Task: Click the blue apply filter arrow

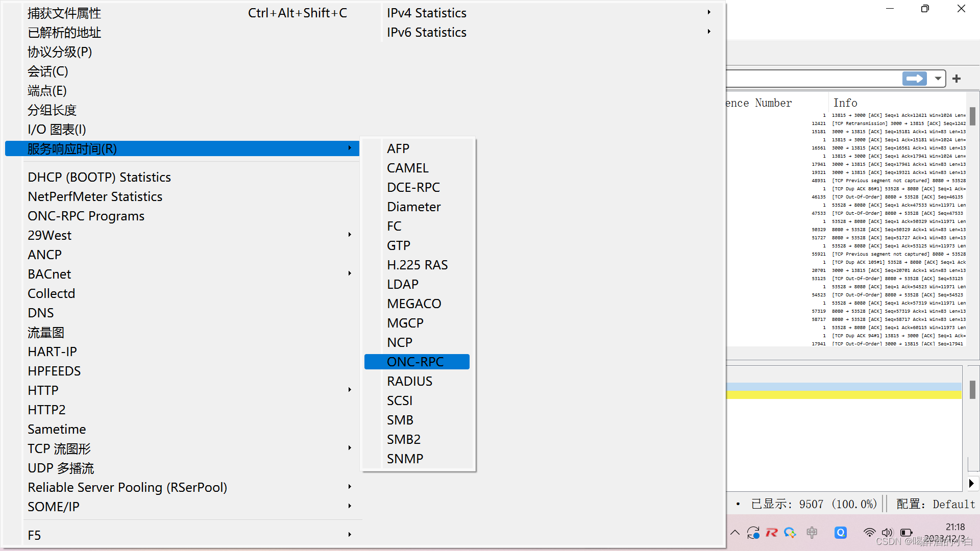Action: point(914,79)
